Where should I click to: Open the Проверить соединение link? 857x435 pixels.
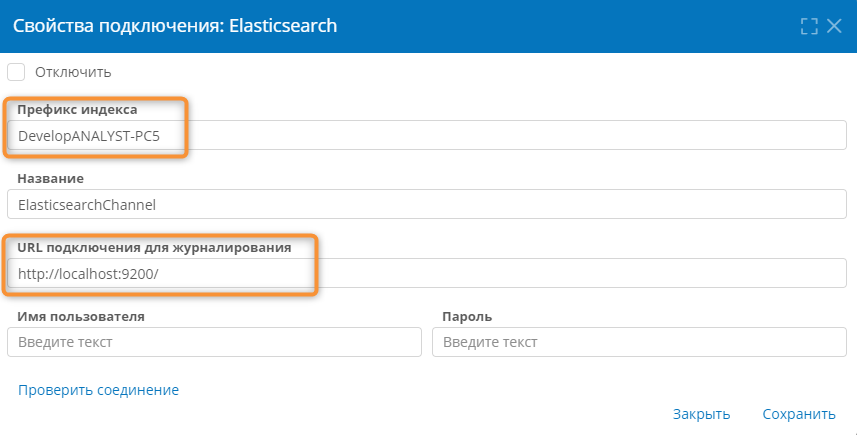pyautogui.click(x=98, y=390)
